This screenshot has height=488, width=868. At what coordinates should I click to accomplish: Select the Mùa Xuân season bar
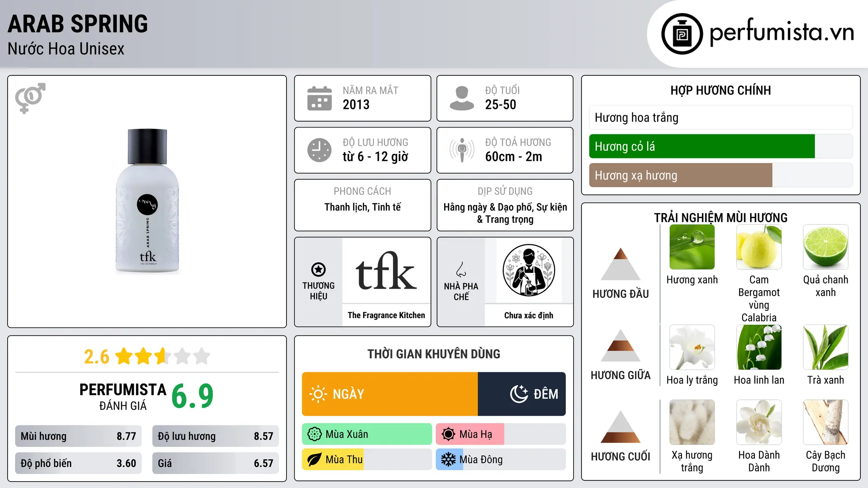point(367,434)
